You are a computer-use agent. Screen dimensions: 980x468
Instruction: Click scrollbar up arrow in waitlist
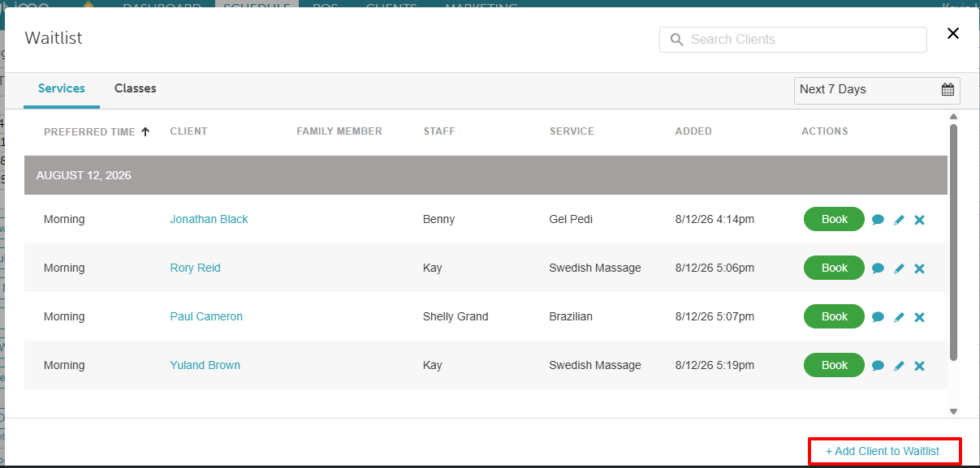coord(954,116)
